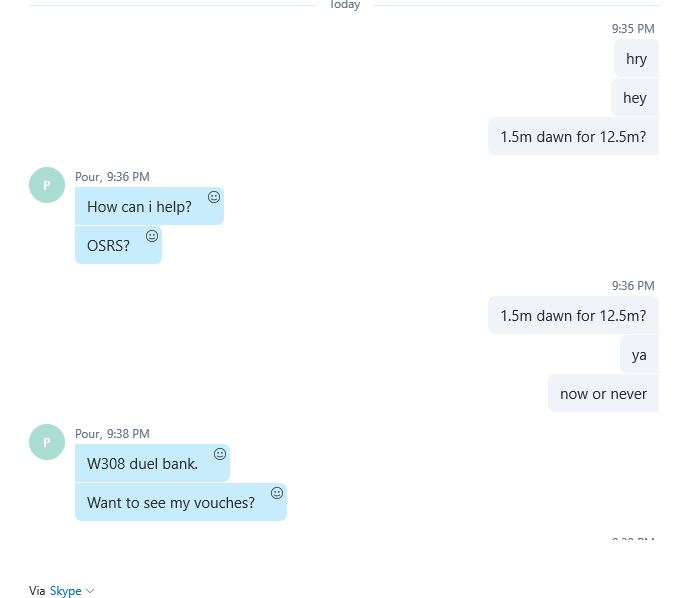Open Pour's avatar beside 9:38 PM message

click(47, 442)
